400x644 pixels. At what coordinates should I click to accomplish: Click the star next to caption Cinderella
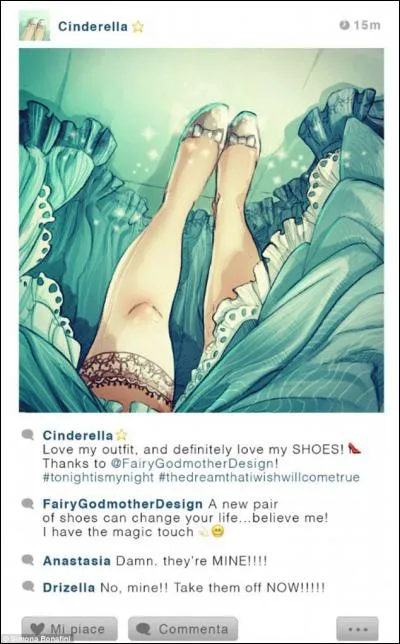121,435
